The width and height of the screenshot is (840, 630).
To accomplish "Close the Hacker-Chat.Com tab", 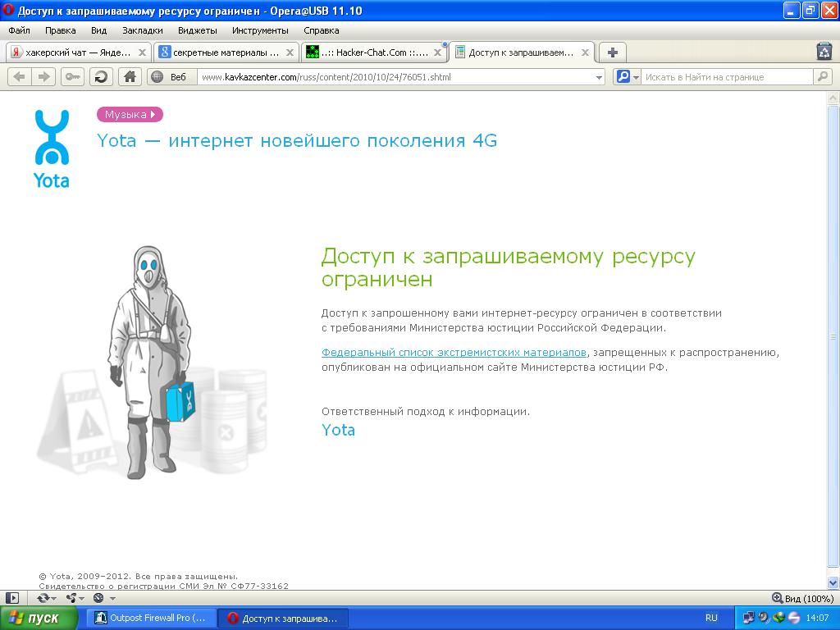I will (x=437, y=52).
